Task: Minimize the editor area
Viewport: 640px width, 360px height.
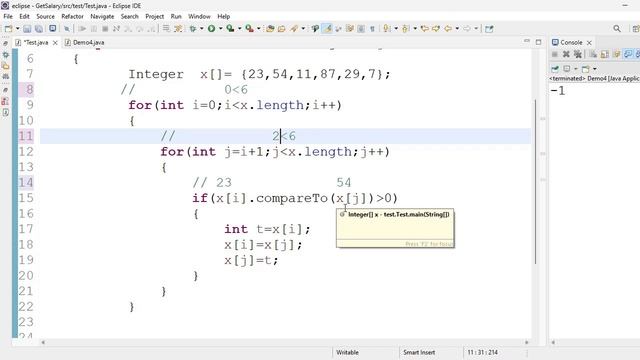Action: [x=527, y=41]
